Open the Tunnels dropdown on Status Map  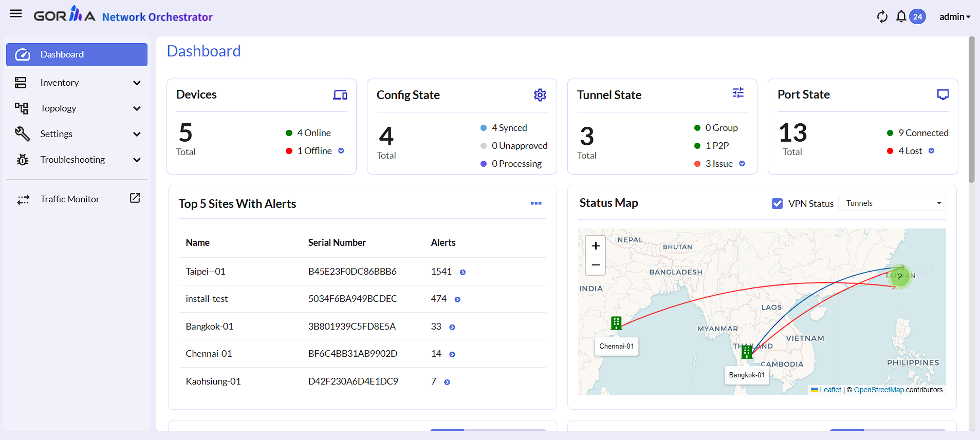click(892, 203)
